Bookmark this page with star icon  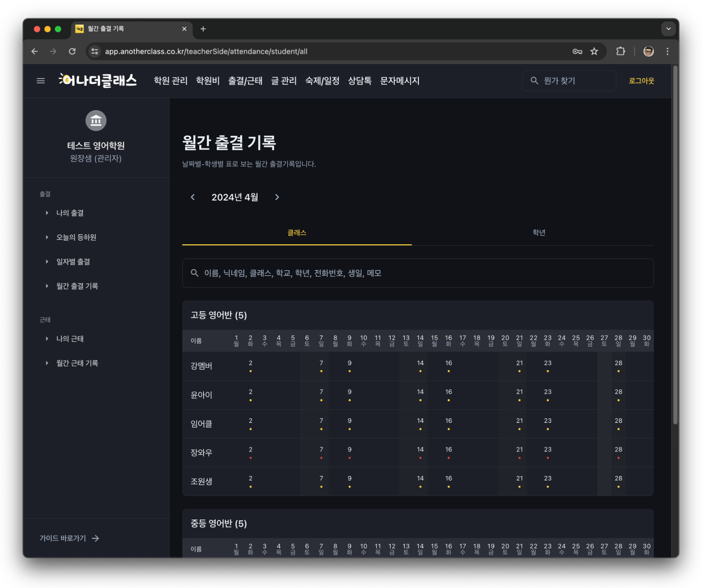(594, 51)
